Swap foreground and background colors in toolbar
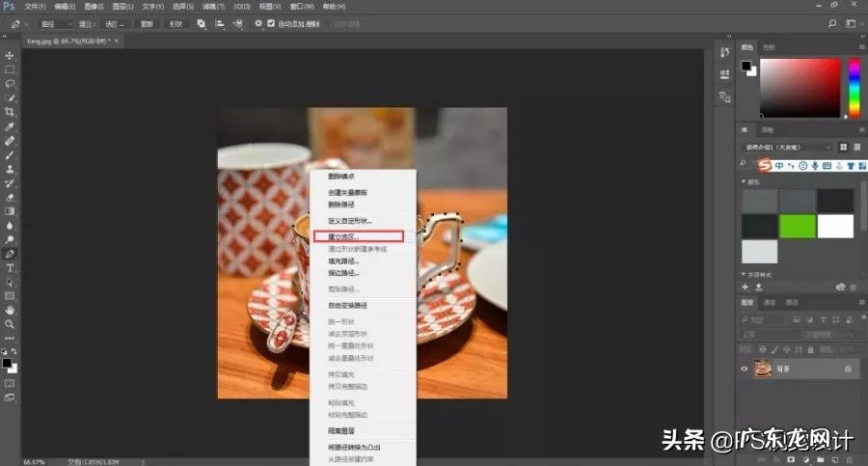Viewport: 868px width, 466px height. 14,351
